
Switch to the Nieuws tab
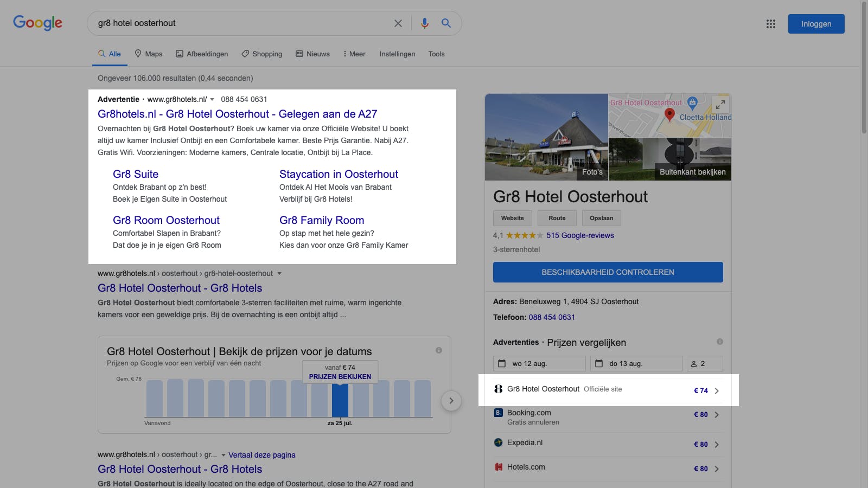tap(312, 54)
